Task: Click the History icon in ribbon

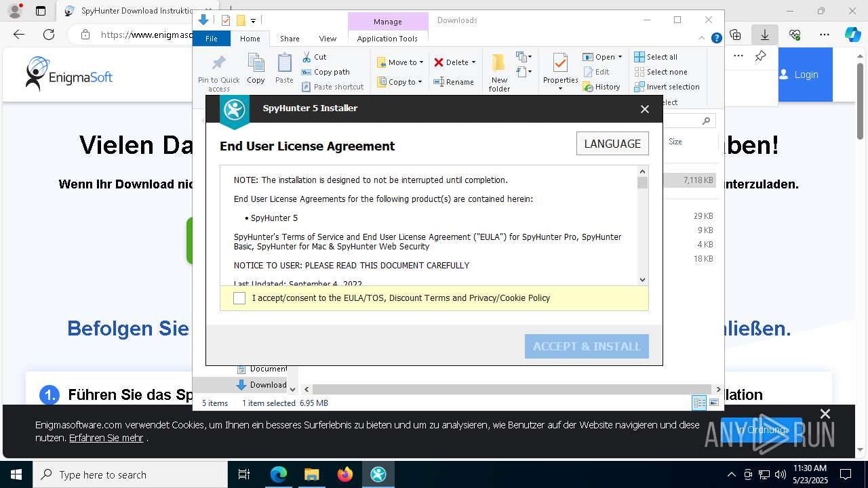Action: click(588, 87)
